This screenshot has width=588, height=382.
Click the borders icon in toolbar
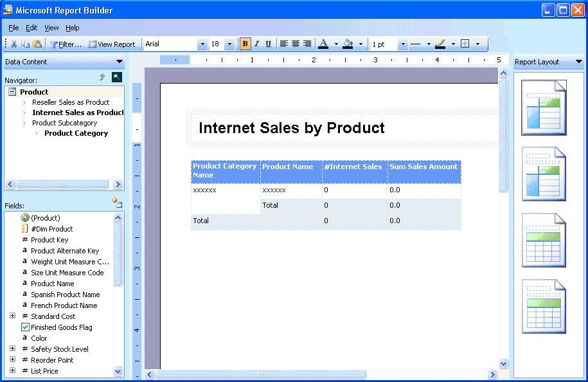coord(465,44)
